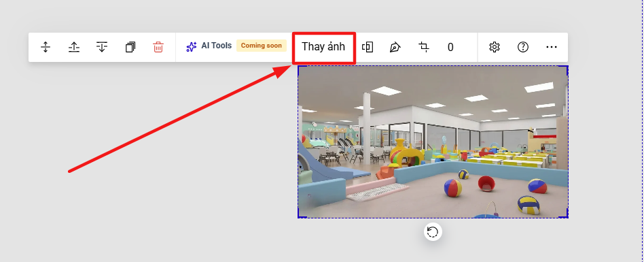Select the playroom image on canvas
The image size is (644, 262).
pos(433,142)
